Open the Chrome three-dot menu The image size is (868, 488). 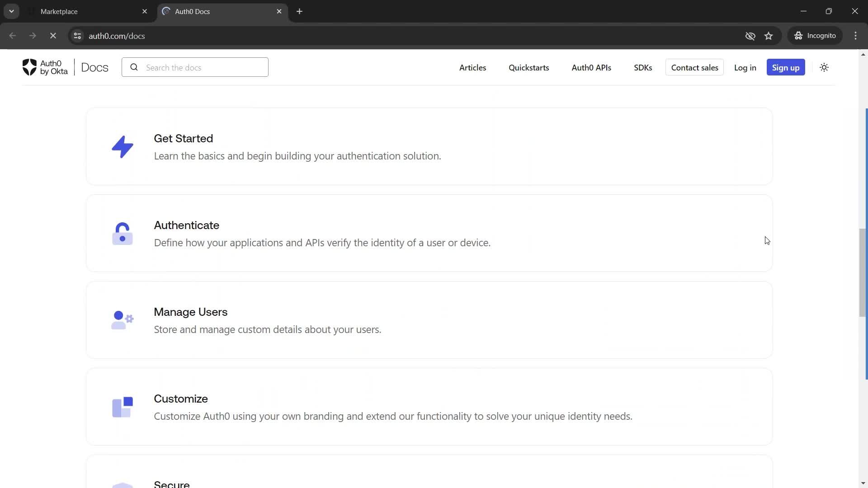coord(855,36)
